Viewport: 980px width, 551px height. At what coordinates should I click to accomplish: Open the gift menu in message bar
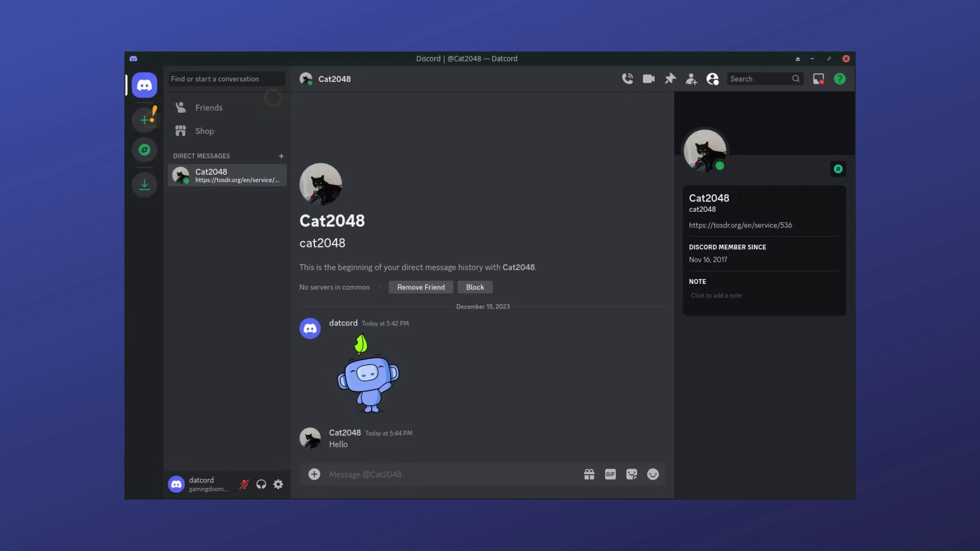589,474
